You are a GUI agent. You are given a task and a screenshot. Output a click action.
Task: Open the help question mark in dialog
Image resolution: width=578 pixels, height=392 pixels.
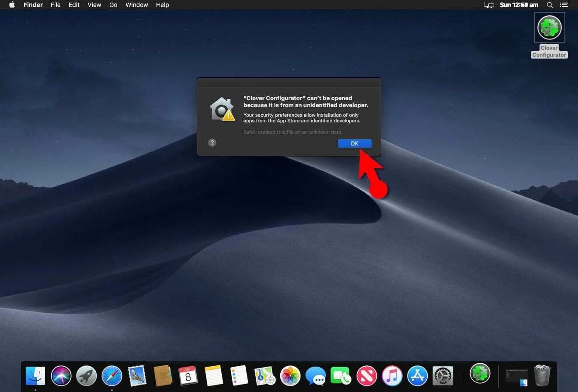coord(212,142)
